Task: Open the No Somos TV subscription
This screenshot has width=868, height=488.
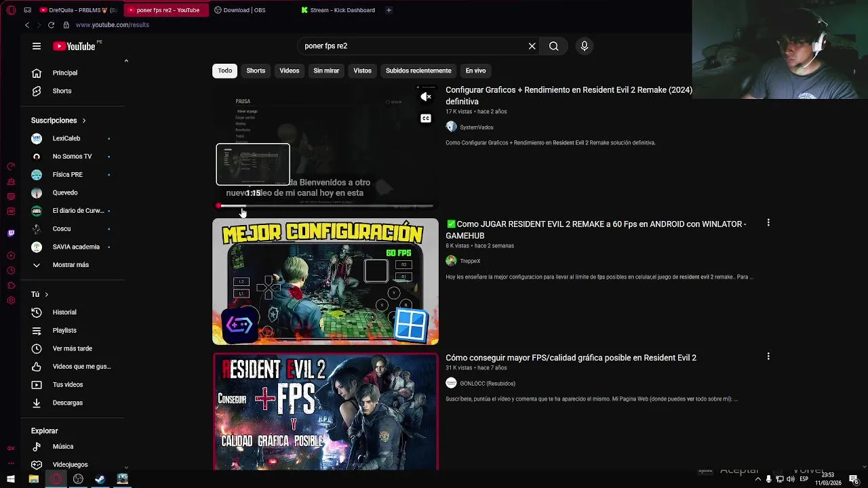Action: point(73,157)
